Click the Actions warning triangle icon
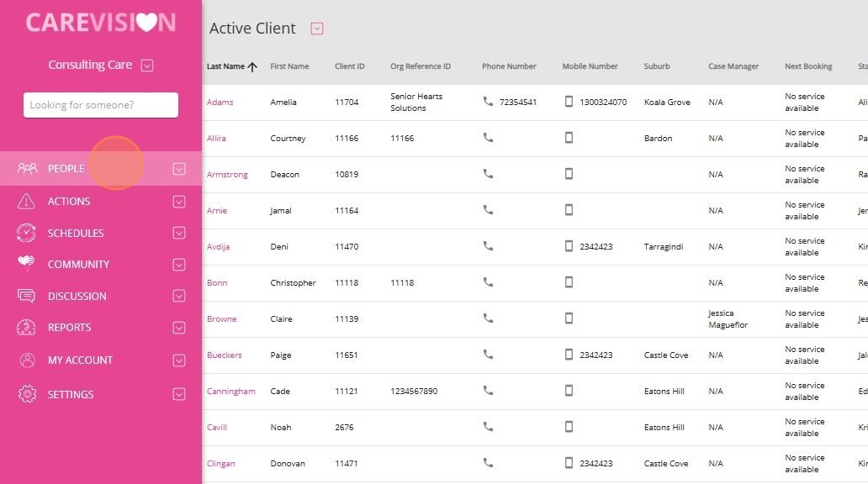 [x=26, y=202]
